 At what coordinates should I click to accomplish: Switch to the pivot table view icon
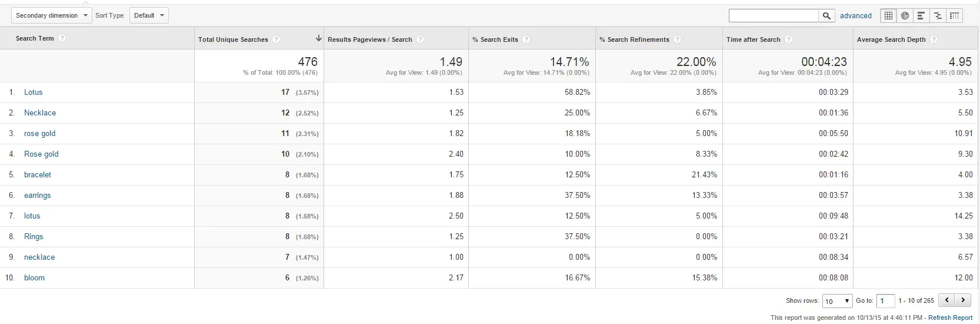tap(954, 16)
